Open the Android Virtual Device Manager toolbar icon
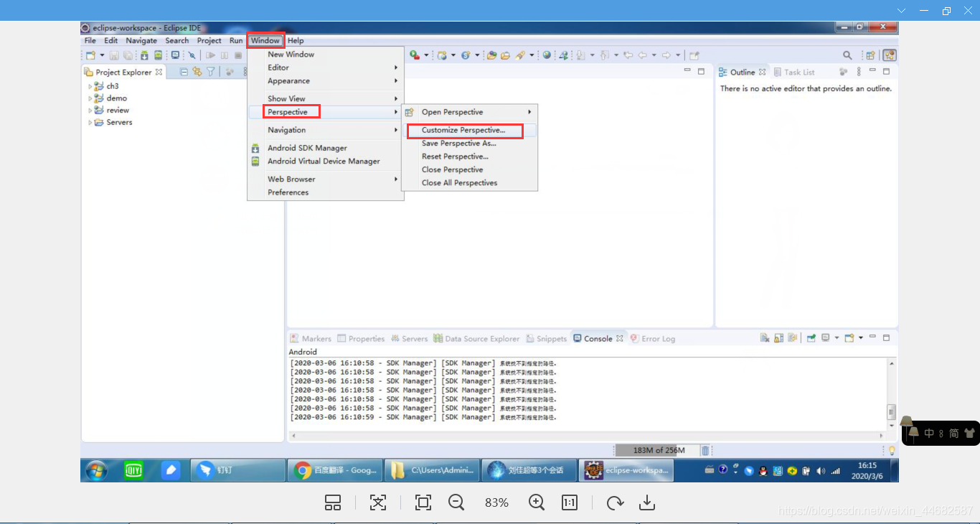The height and width of the screenshot is (524, 980). point(158,55)
